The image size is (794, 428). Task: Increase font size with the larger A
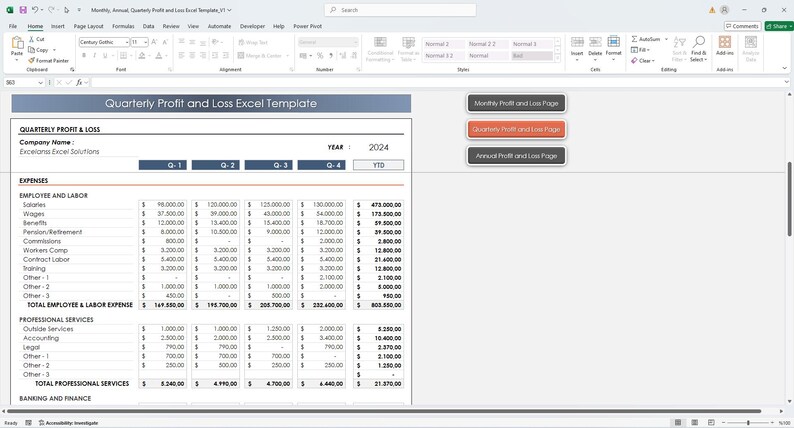pos(154,42)
